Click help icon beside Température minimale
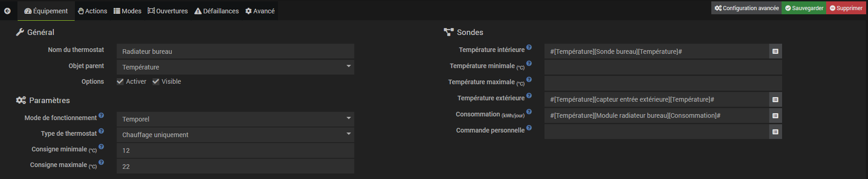 tap(529, 64)
